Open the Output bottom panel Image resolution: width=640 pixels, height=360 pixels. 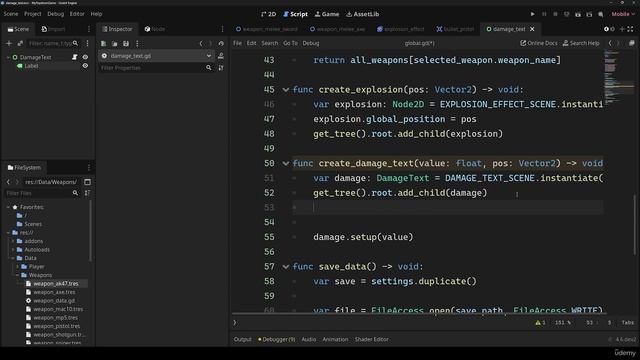tap(242, 340)
